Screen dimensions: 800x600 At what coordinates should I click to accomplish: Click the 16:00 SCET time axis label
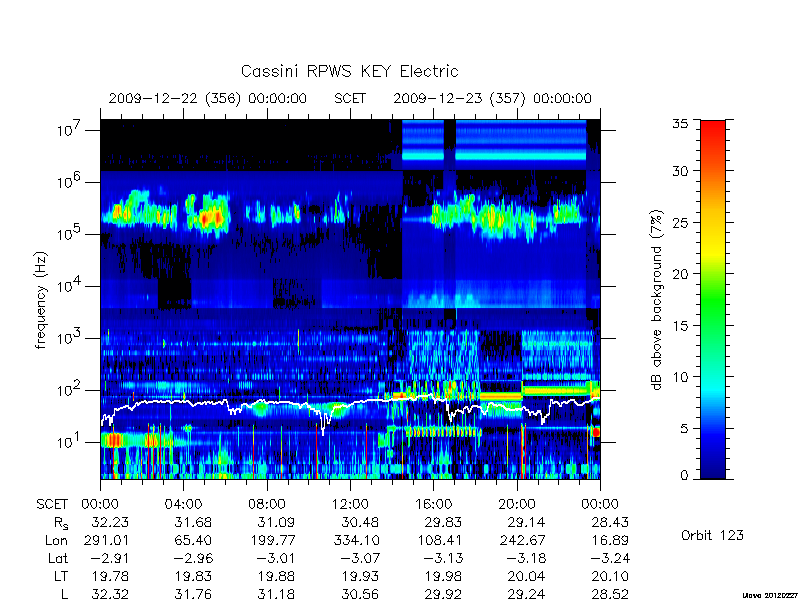pyautogui.click(x=433, y=504)
